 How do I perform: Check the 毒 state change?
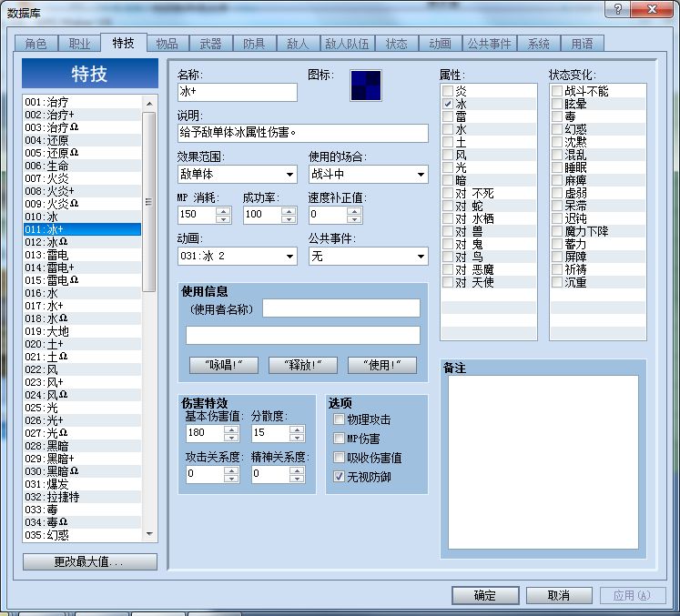pos(557,116)
